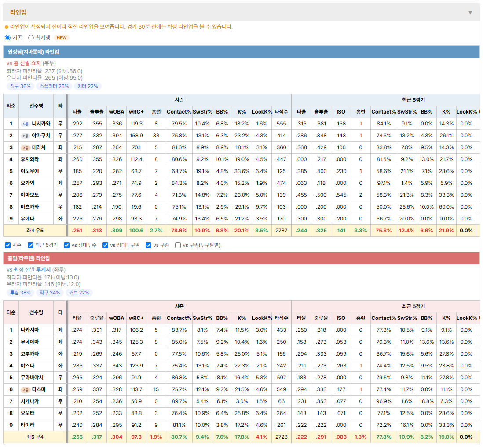Click the 2등 badge next to 야마구치
Screen dimensions: 483x448
pyautogui.click(x=26, y=136)
